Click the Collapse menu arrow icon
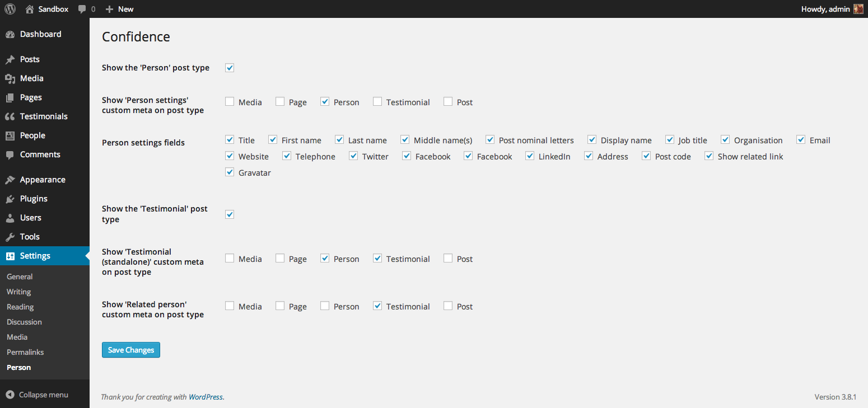The height and width of the screenshot is (408, 868). 10,395
